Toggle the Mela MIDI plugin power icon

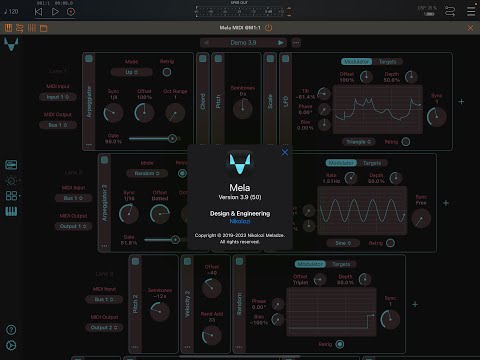click(x=268, y=28)
